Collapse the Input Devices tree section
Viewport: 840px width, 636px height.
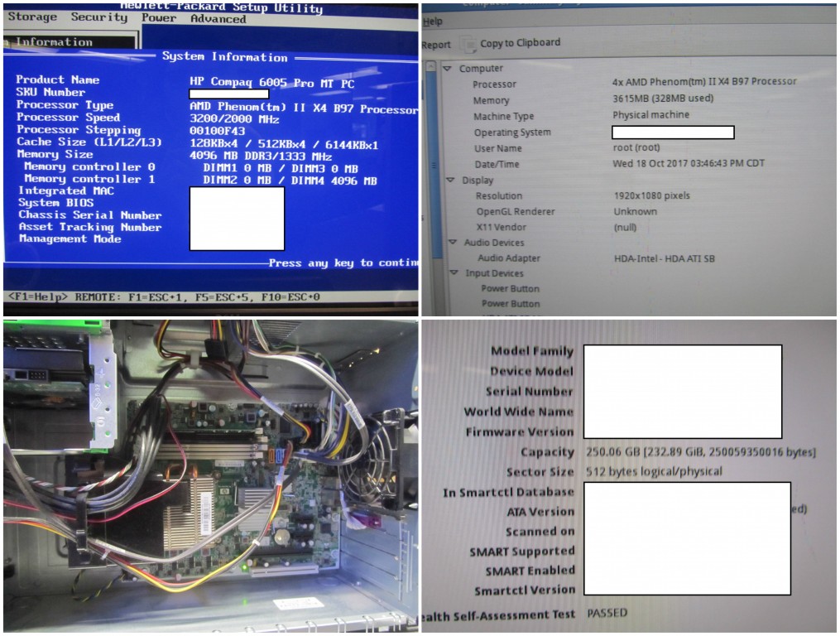(454, 273)
